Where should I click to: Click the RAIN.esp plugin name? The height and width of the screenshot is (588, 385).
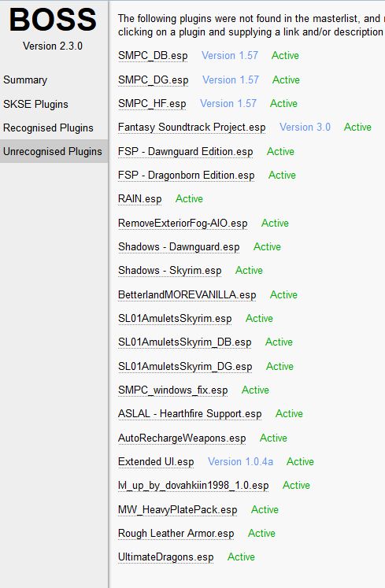point(139,198)
